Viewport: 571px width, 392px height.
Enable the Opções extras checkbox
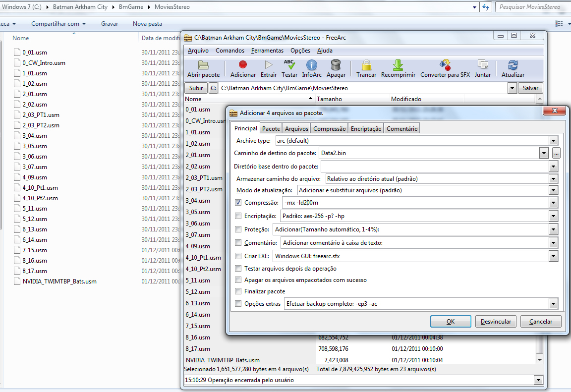point(238,304)
